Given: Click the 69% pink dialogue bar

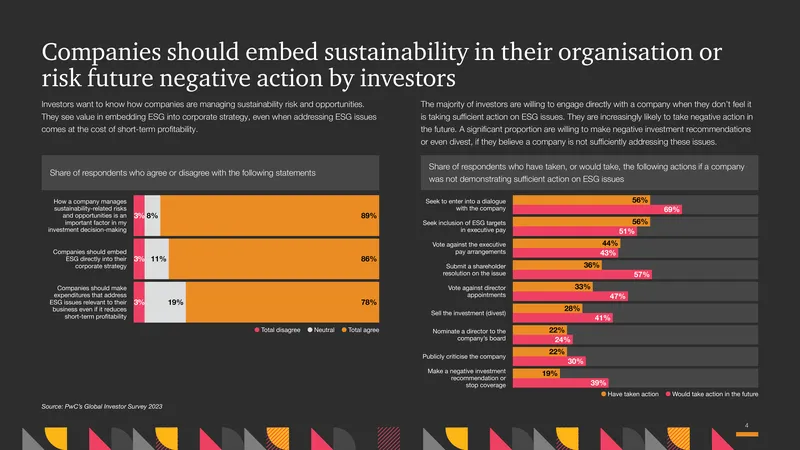Looking at the screenshot, I should click(x=597, y=209).
